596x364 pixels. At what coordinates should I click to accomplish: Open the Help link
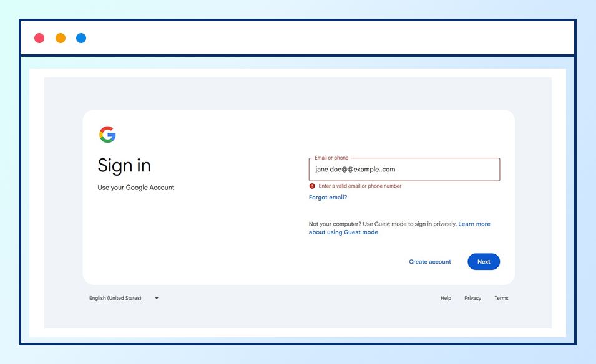(x=445, y=298)
